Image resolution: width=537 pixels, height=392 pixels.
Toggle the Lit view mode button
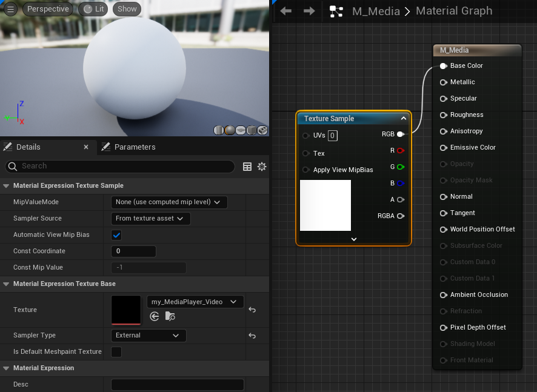tap(93, 9)
